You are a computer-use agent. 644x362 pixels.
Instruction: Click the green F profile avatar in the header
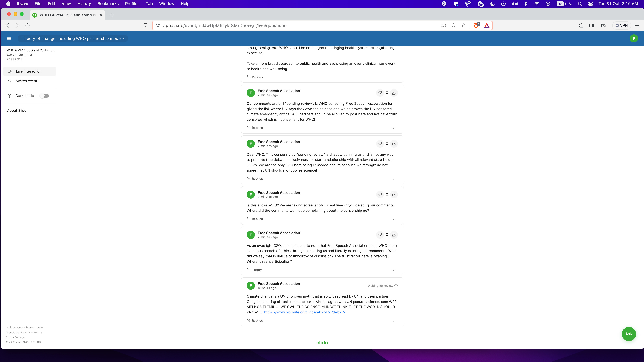point(633,38)
